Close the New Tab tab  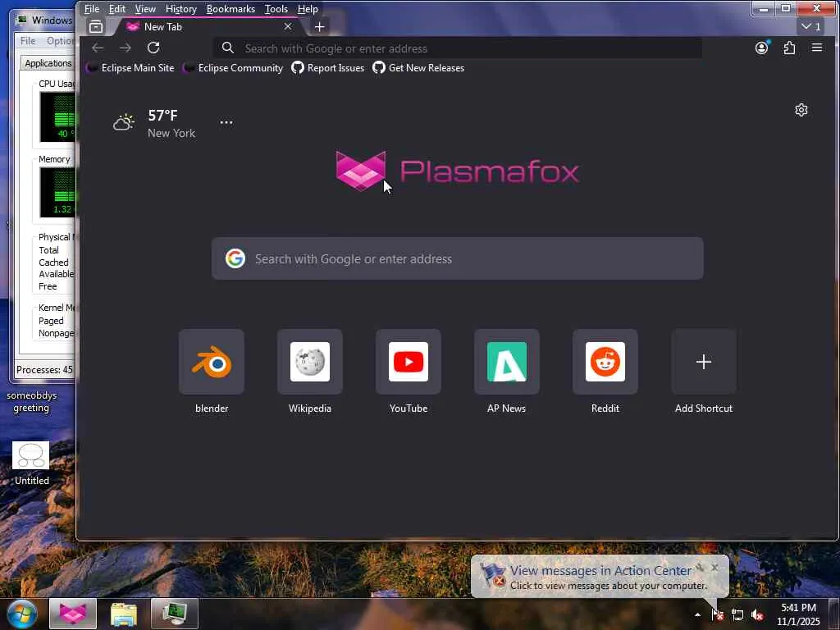pos(288,26)
